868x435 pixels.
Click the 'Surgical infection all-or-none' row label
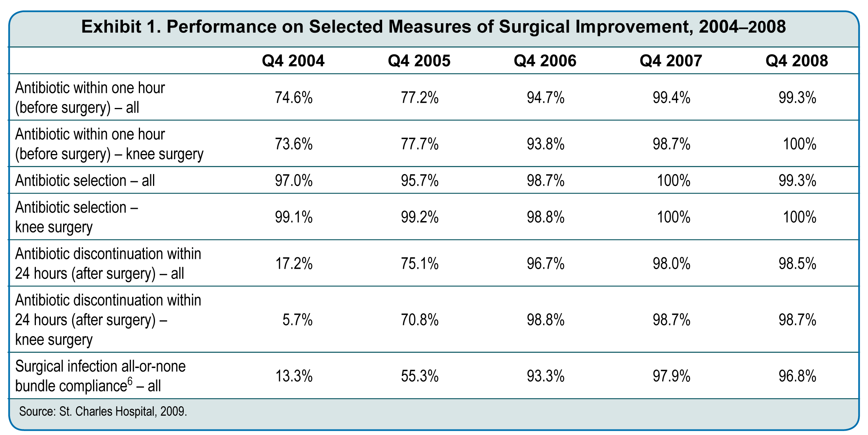coord(100,367)
